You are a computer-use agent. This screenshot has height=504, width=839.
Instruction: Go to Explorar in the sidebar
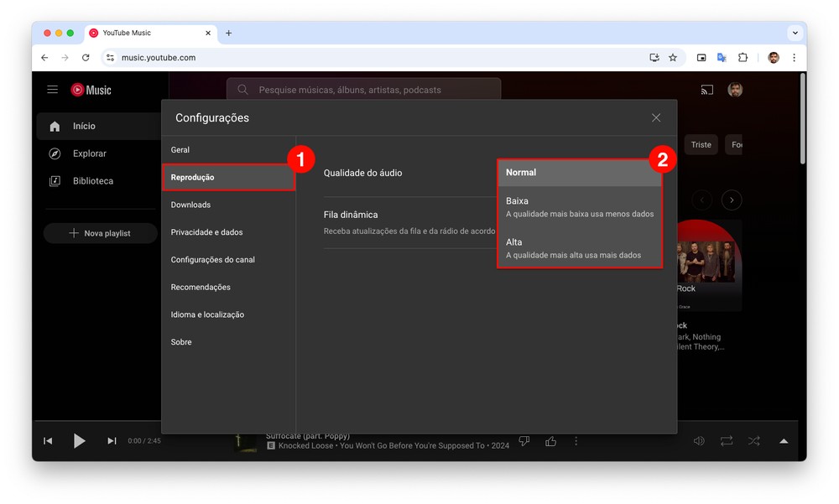pyautogui.click(x=89, y=153)
